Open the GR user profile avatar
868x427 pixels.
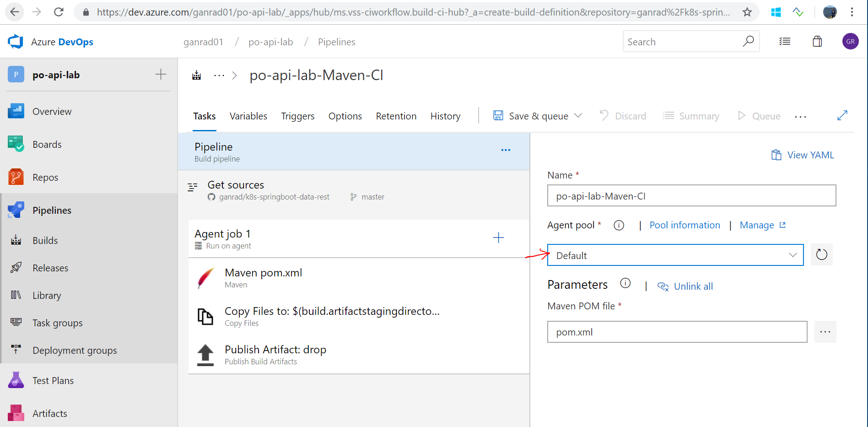(x=850, y=41)
